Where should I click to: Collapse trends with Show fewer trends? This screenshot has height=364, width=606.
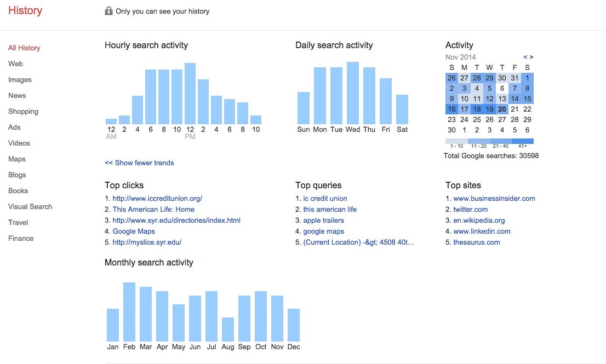139,163
